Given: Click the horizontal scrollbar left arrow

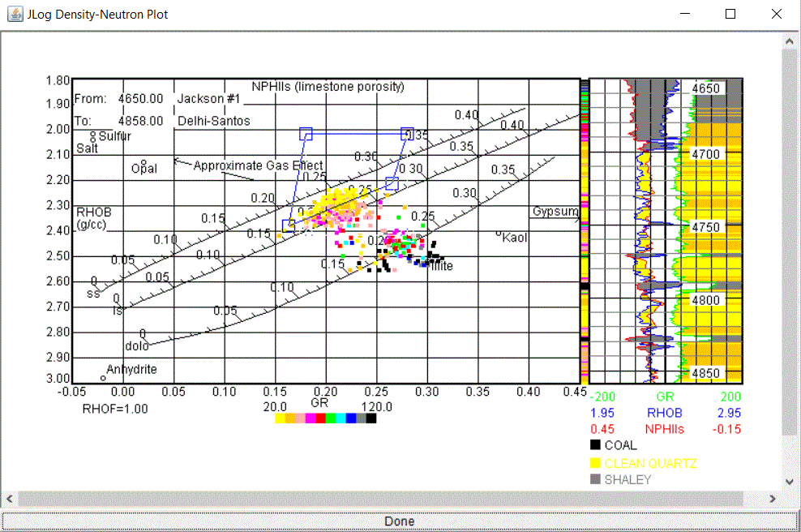Looking at the screenshot, I should [10, 498].
